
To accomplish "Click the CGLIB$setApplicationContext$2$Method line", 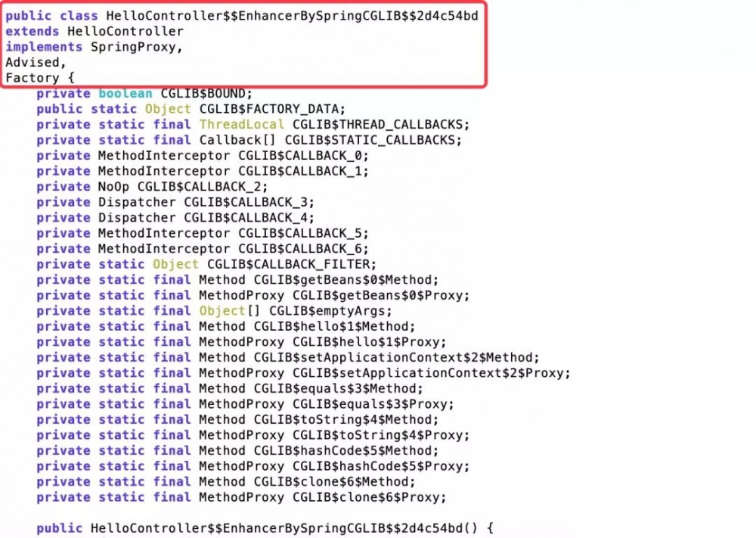I will [288, 358].
